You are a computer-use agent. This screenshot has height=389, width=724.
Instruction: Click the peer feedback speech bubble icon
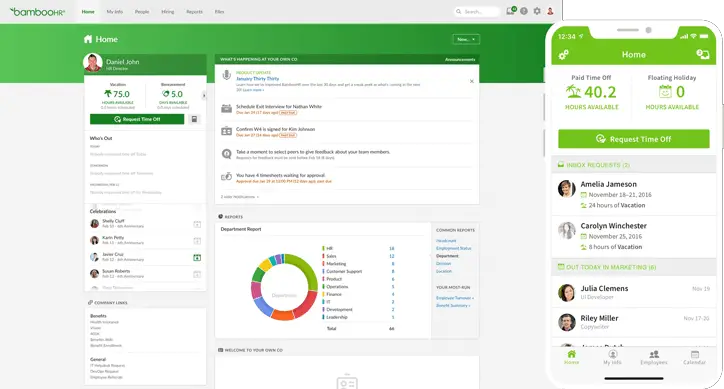226,154
